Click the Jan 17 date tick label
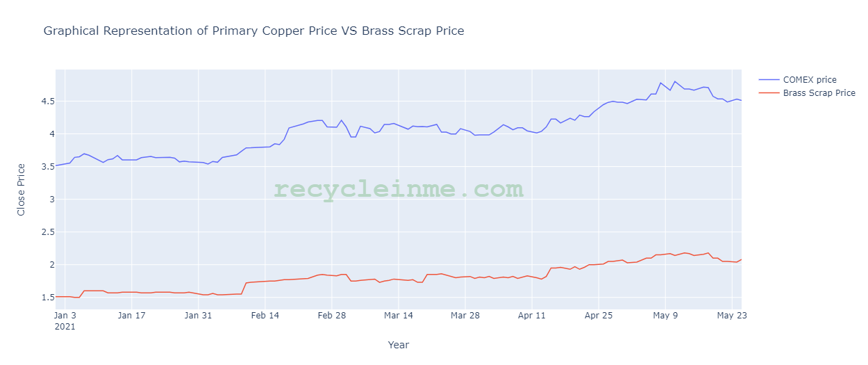Image resolution: width=868 pixels, height=365 pixels. click(x=132, y=315)
